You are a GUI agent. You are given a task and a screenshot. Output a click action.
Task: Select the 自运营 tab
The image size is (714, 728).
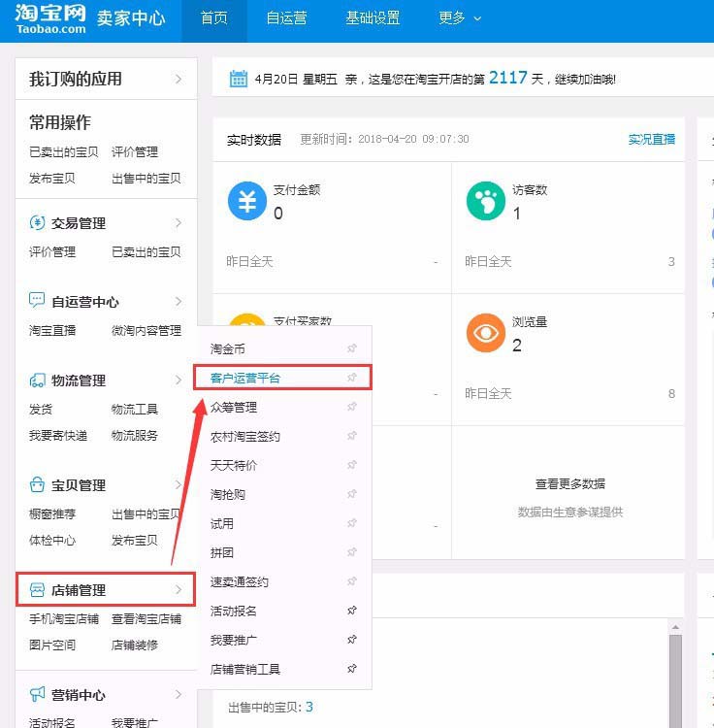pos(286,18)
